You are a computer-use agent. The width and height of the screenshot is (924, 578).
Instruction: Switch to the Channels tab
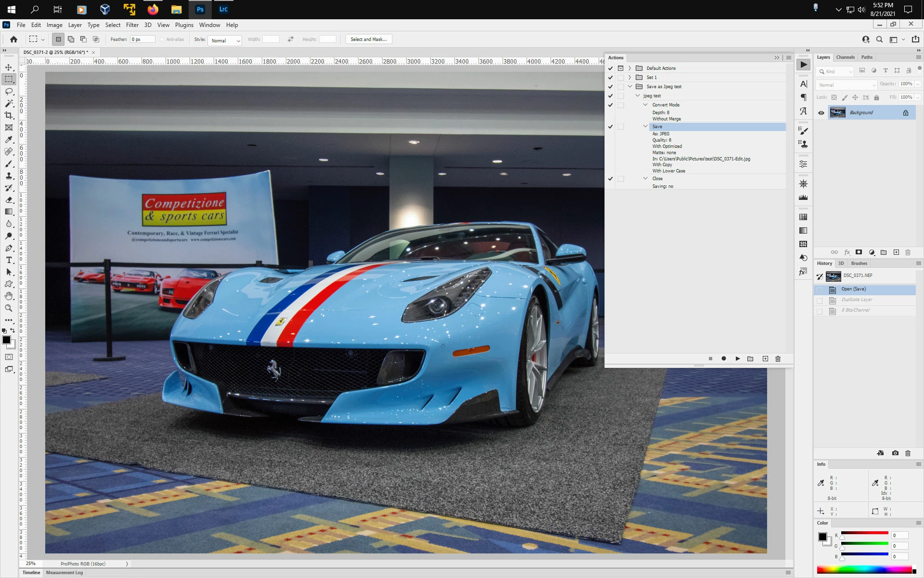pos(845,57)
